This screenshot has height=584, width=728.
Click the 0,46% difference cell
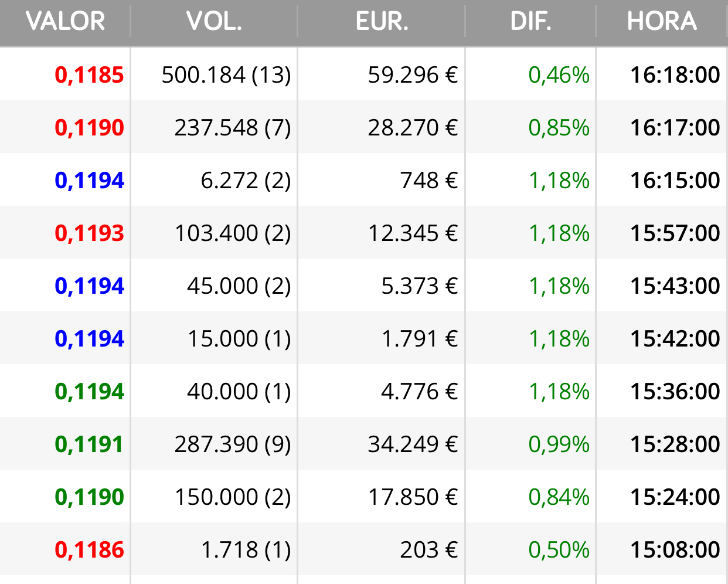click(x=559, y=75)
